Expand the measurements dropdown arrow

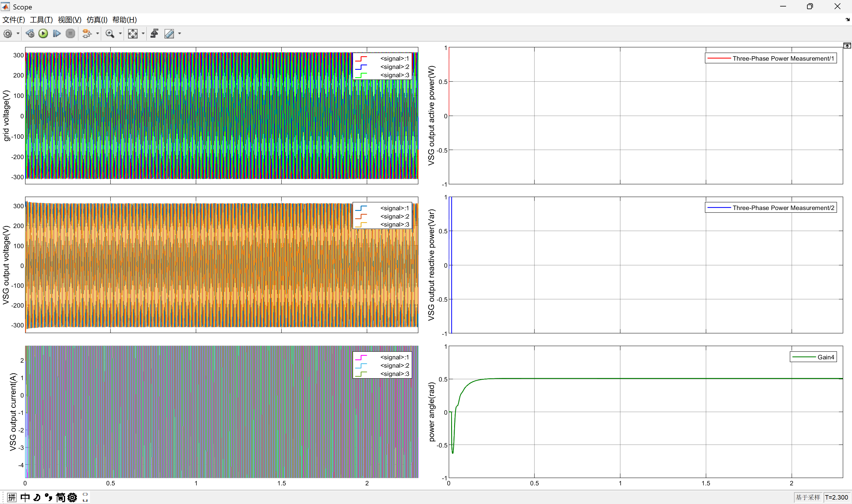click(180, 34)
